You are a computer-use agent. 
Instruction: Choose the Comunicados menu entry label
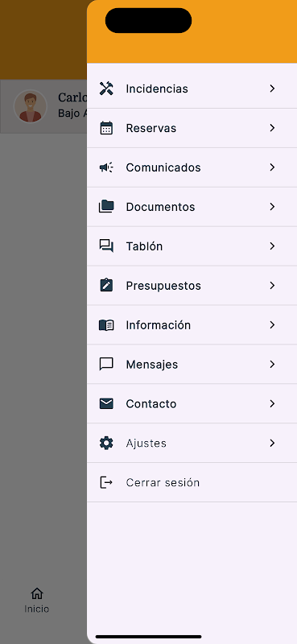(x=163, y=167)
